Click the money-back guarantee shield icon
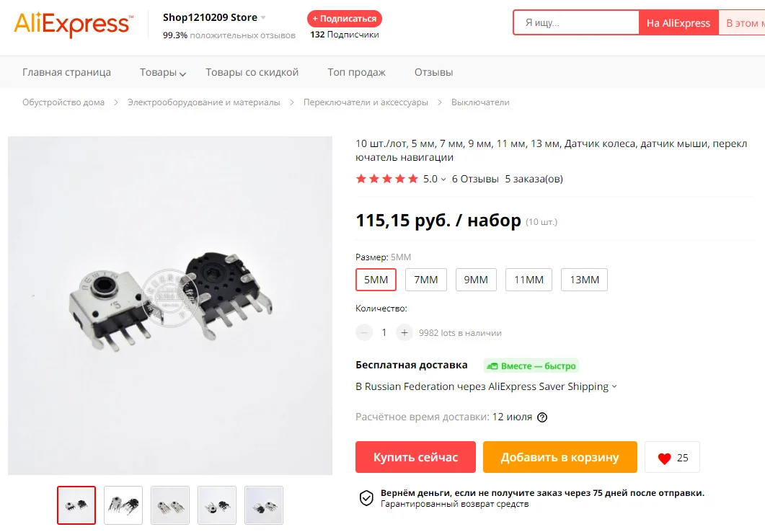The height and width of the screenshot is (532, 765). coord(366,498)
